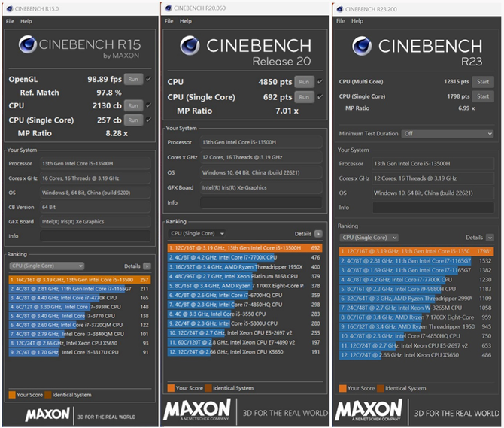The height and width of the screenshot is (428, 504).
Task: Click the Cinebench Release 20 sphere logo
Action: (x=190, y=46)
